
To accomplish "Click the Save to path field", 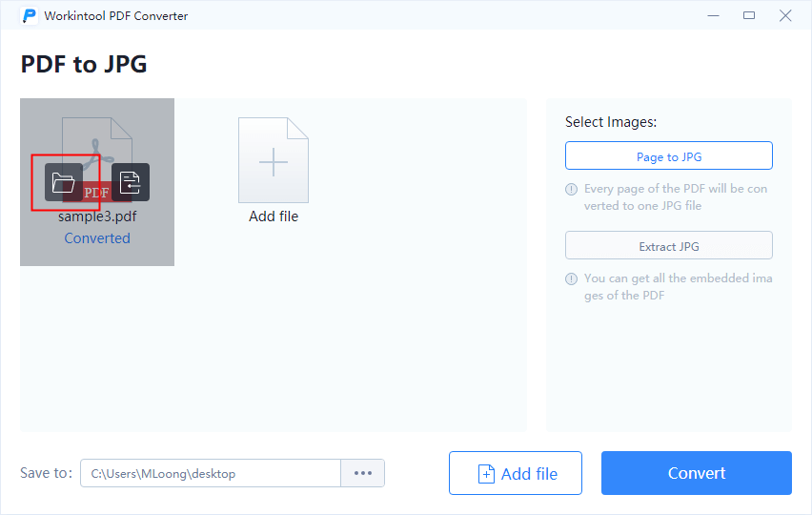I will click(210, 473).
